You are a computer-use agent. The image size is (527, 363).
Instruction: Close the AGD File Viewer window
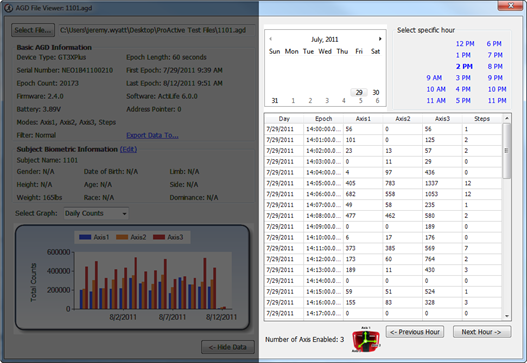(510, 5)
